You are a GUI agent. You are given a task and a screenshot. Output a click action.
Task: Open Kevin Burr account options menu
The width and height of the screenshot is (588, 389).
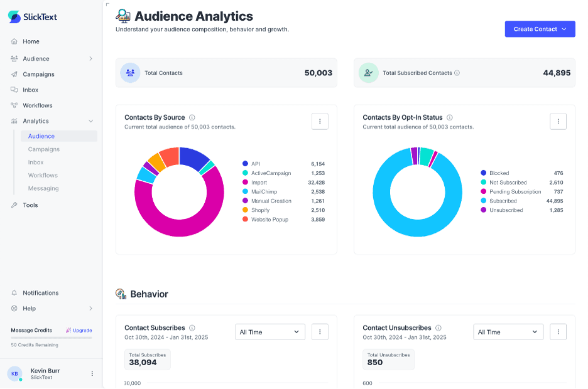92,373
